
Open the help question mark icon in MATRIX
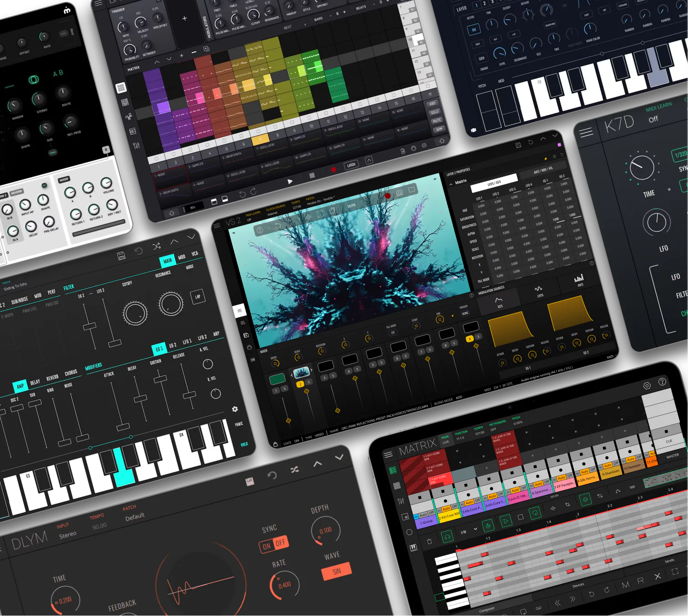[662, 382]
